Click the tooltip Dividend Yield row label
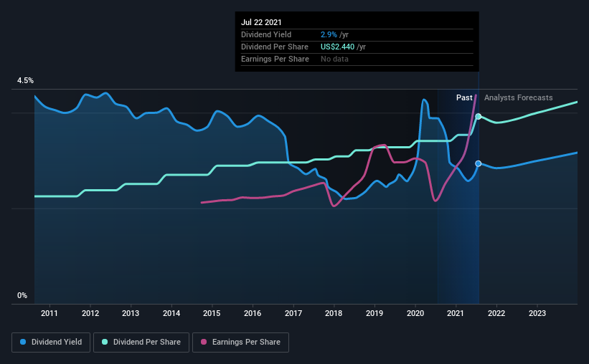 click(266, 34)
